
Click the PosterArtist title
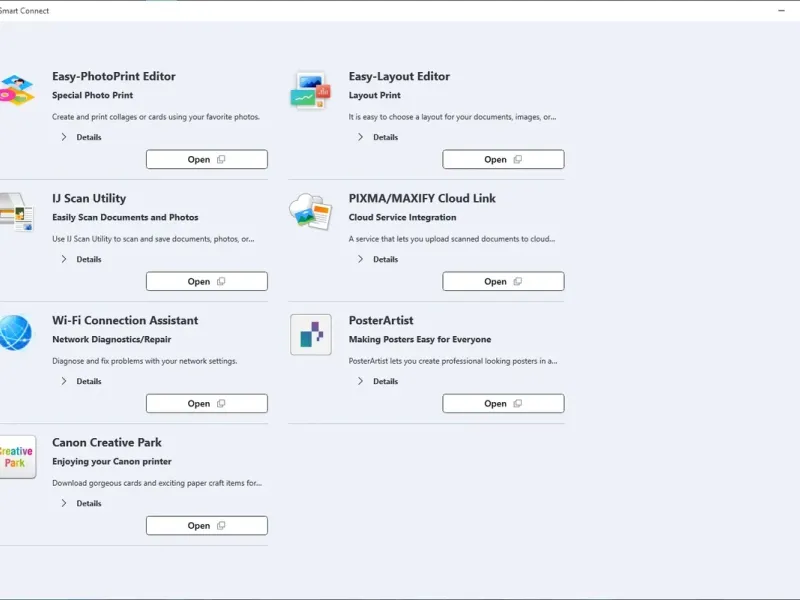381,320
